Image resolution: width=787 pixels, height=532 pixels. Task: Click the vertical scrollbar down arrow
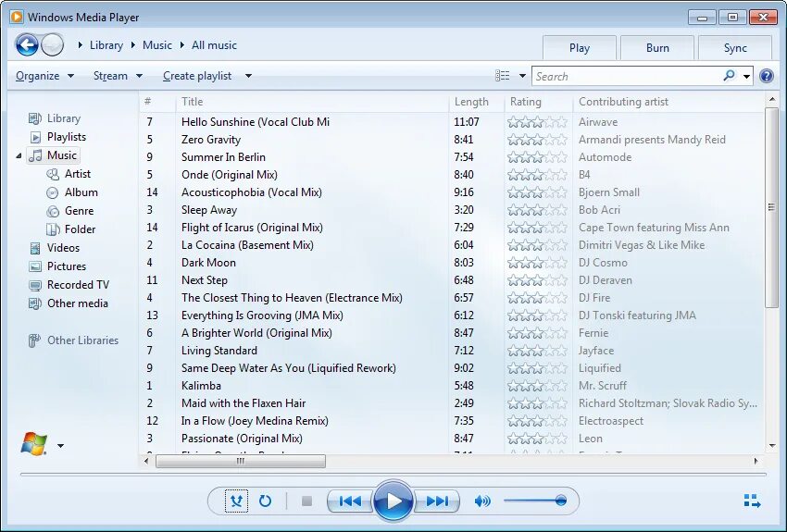(x=771, y=446)
